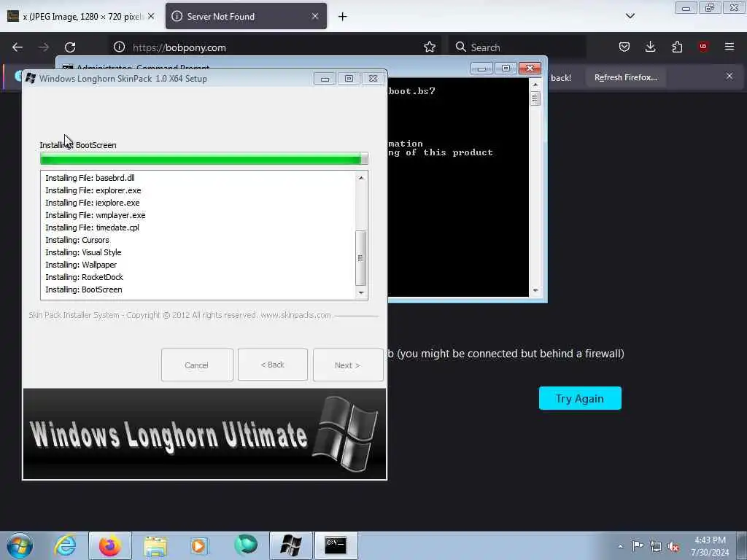
Task: List all tabs with the chevron button
Action: [630, 16]
